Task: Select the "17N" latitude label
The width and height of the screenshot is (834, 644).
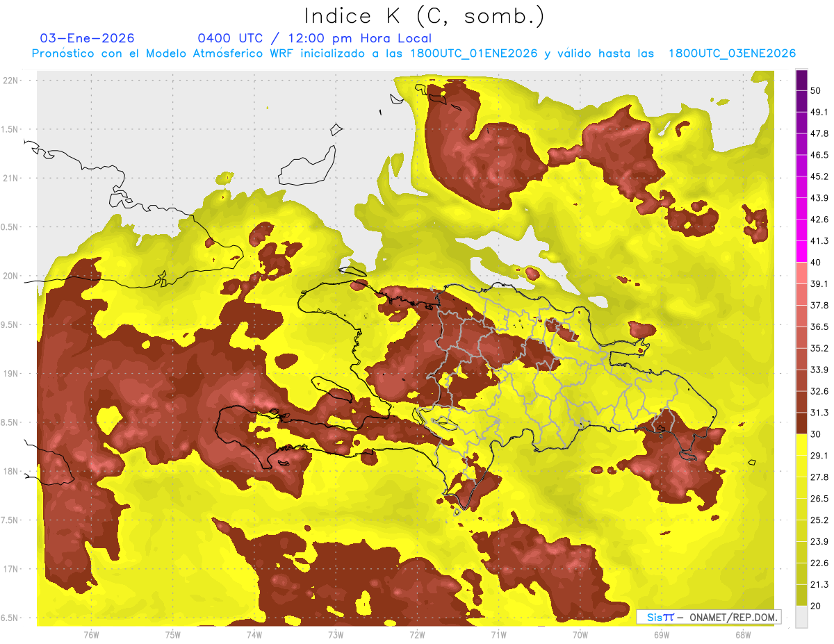Action: 10,569
